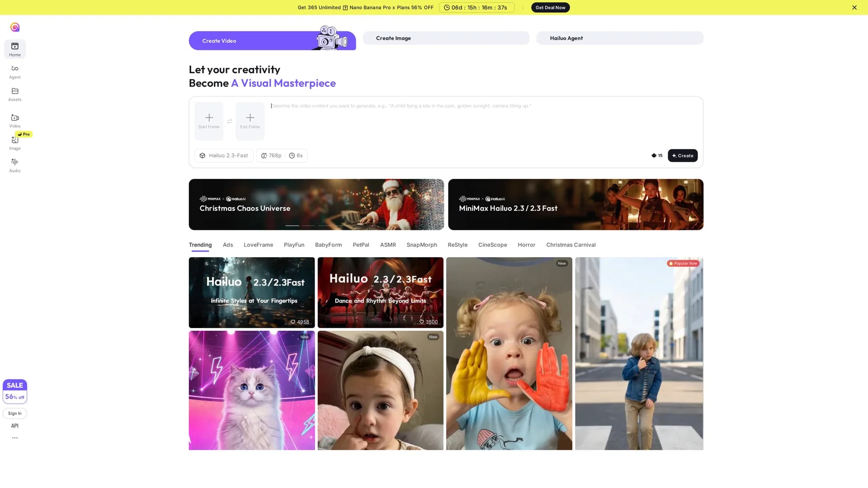Open the SALE 56% off badge

(15, 391)
